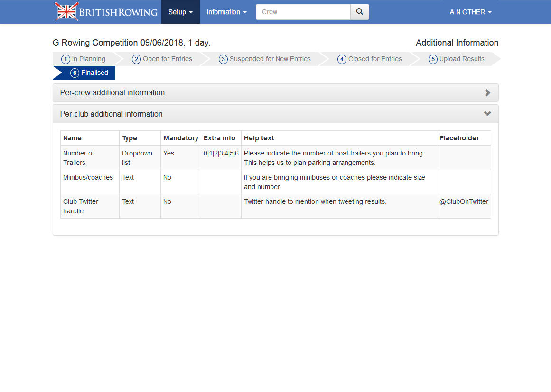Click the magnifying glass search button
The width and height of the screenshot is (551, 392).
(359, 12)
